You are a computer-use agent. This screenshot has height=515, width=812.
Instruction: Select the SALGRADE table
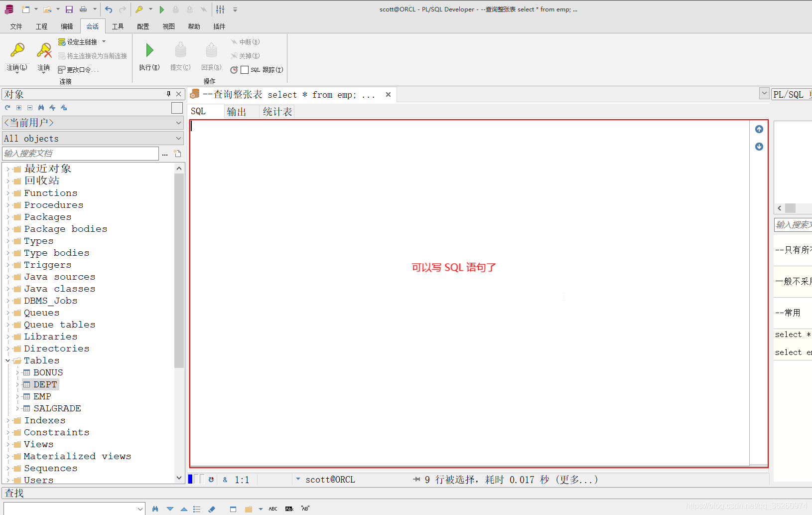57,408
